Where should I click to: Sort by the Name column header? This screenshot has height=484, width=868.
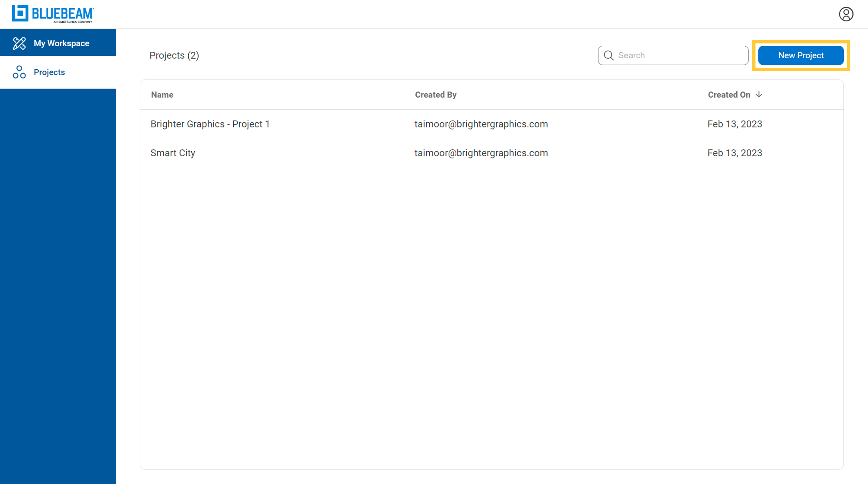[x=162, y=95]
